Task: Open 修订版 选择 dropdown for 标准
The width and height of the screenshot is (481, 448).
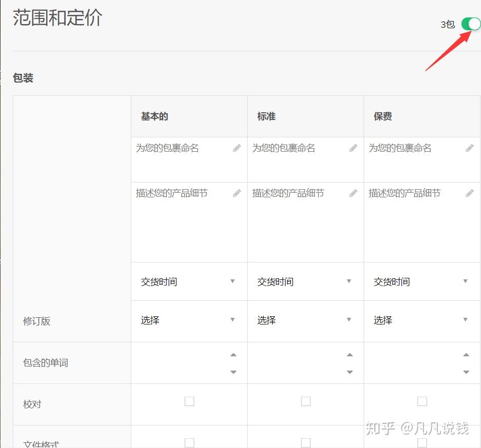Action: tap(306, 320)
